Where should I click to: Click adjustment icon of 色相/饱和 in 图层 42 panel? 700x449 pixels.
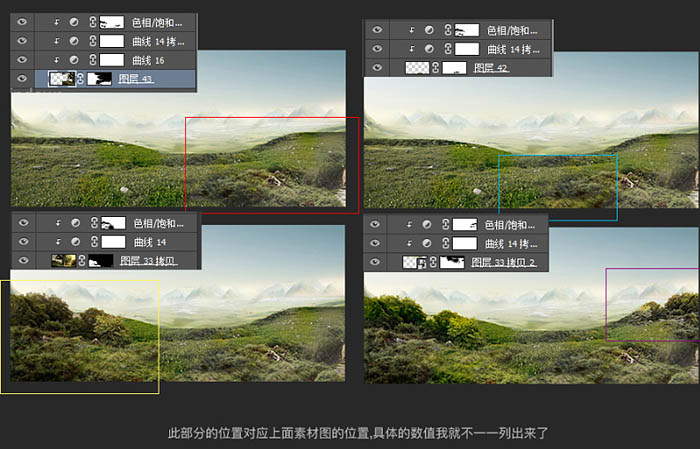(x=429, y=30)
